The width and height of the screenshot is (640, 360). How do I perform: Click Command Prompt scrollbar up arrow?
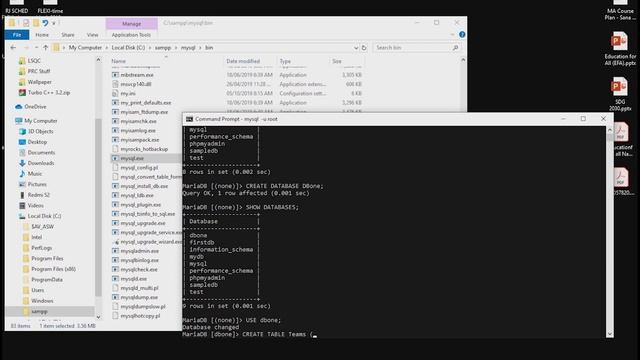(610, 130)
